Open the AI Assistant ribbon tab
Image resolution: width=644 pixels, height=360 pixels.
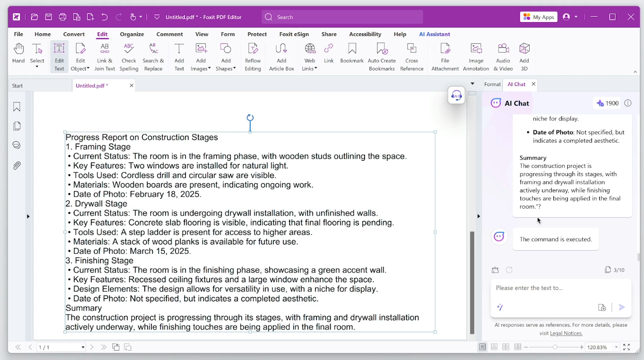point(434,34)
